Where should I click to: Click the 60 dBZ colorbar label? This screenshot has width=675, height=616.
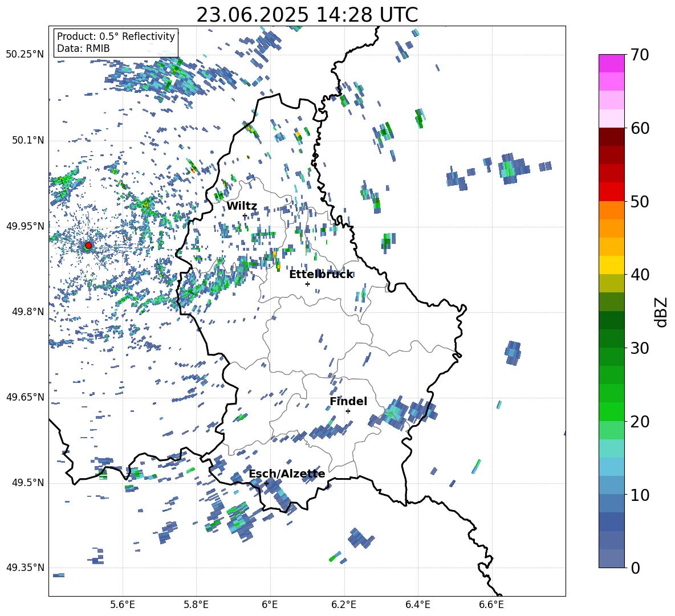tap(640, 128)
